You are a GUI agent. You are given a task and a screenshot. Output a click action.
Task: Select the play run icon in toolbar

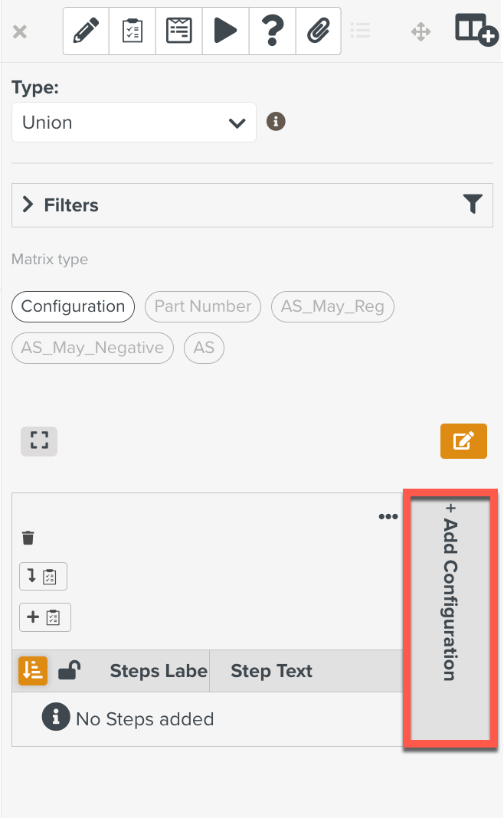click(225, 31)
